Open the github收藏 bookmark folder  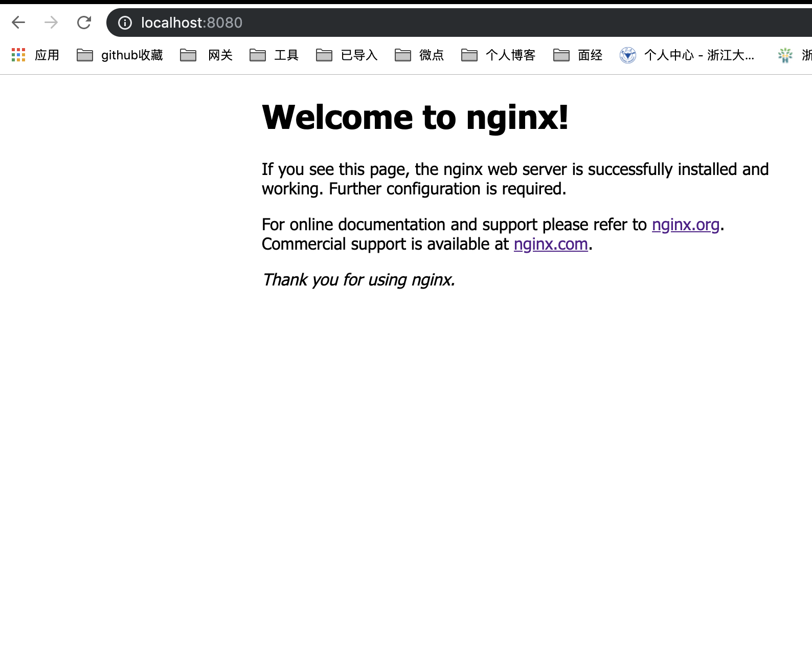(x=120, y=55)
